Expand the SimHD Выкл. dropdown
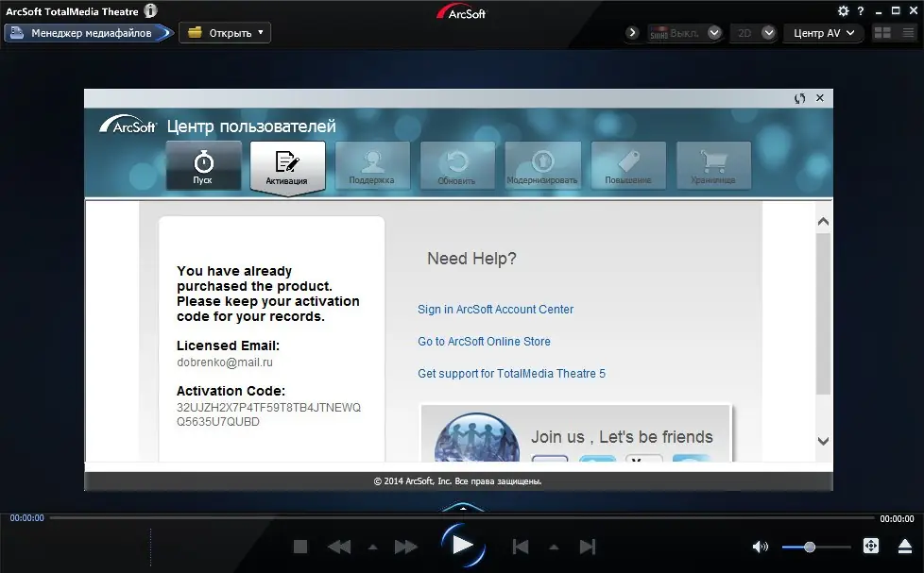The image size is (924, 573). (x=713, y=32)
